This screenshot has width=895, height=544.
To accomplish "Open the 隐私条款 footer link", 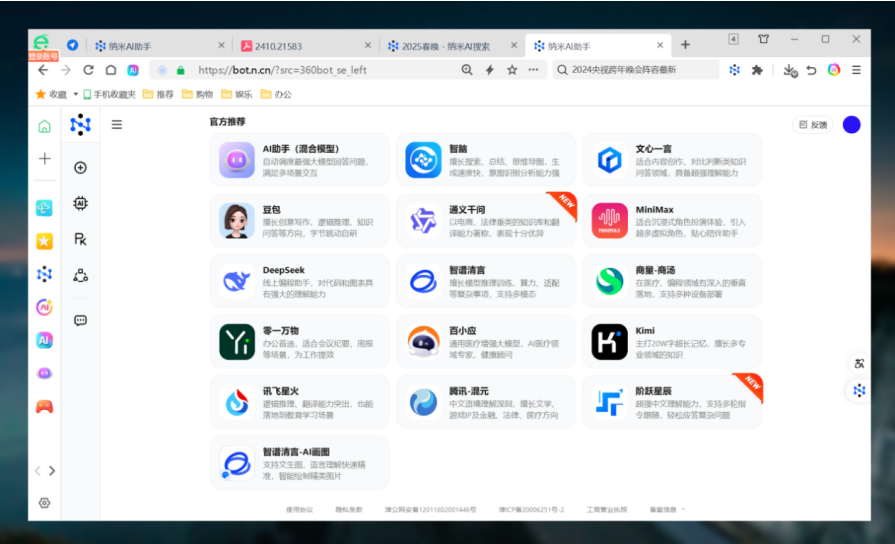I will click(349, 509).
